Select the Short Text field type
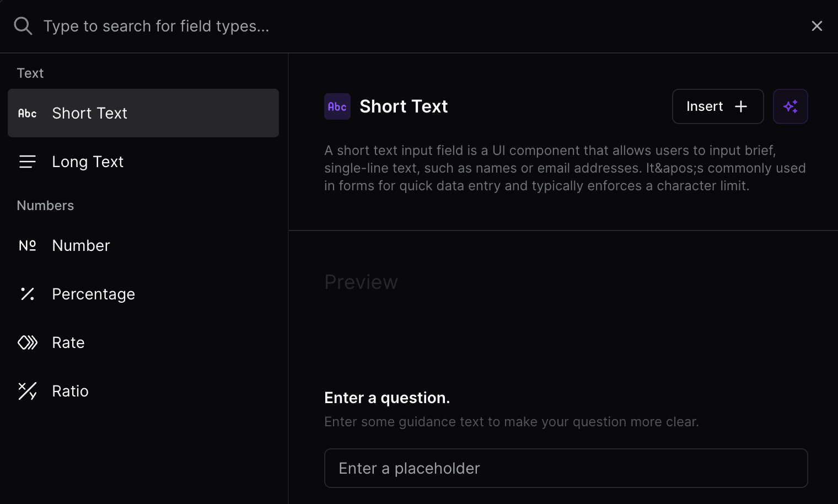The height and width of the screenshot is (504, 838). (143, 113)
